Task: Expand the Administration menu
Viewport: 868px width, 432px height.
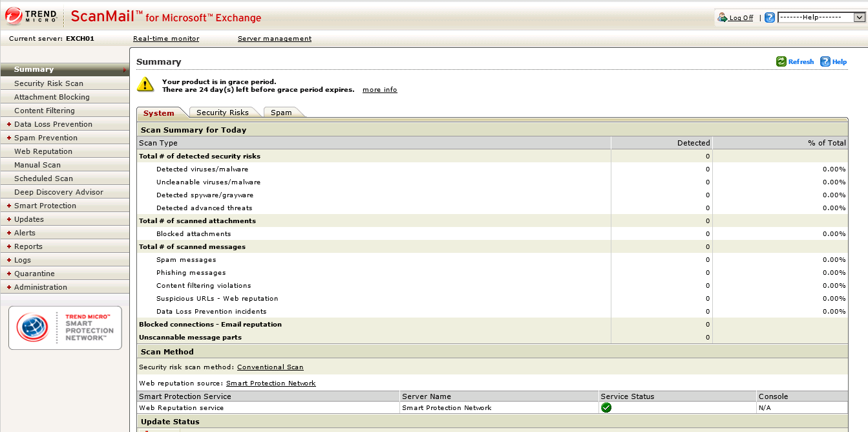Action: point(8,287)
